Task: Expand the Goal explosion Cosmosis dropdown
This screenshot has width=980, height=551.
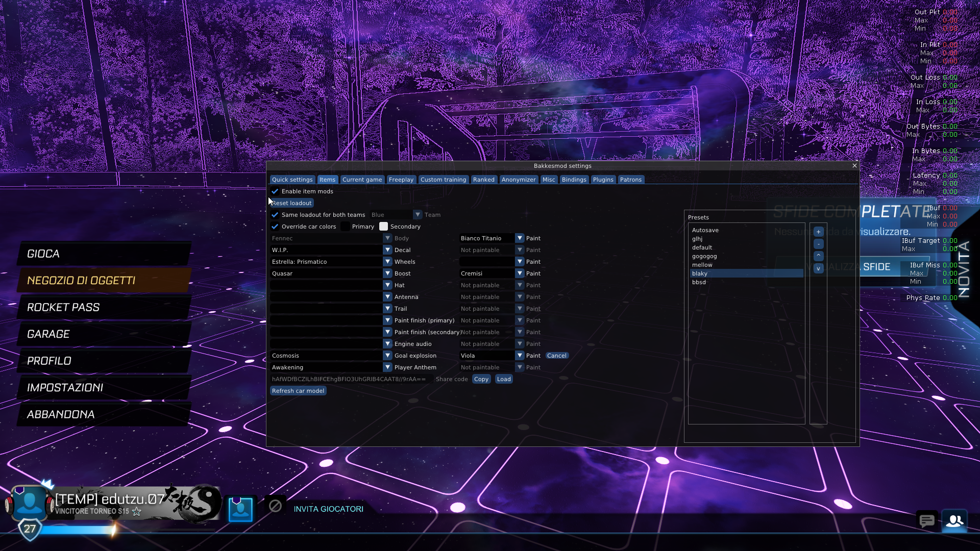Action: pos(387,356)
